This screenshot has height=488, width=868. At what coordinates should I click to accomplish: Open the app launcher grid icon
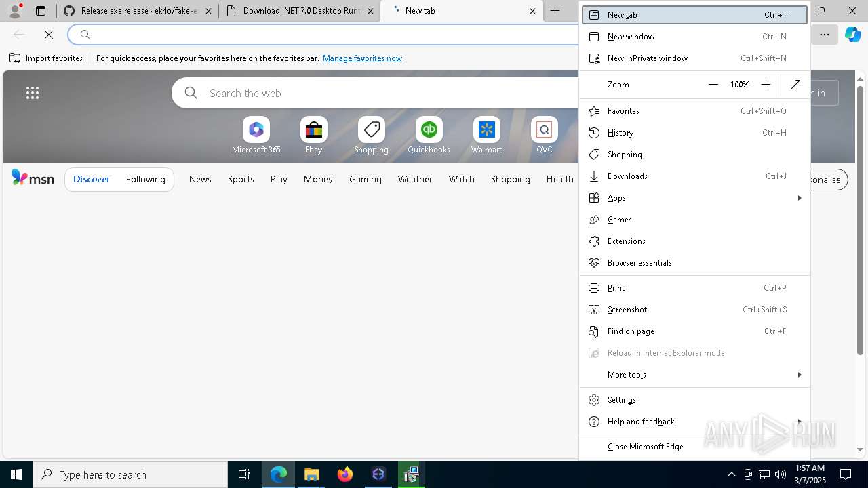[x=33, y=93]
